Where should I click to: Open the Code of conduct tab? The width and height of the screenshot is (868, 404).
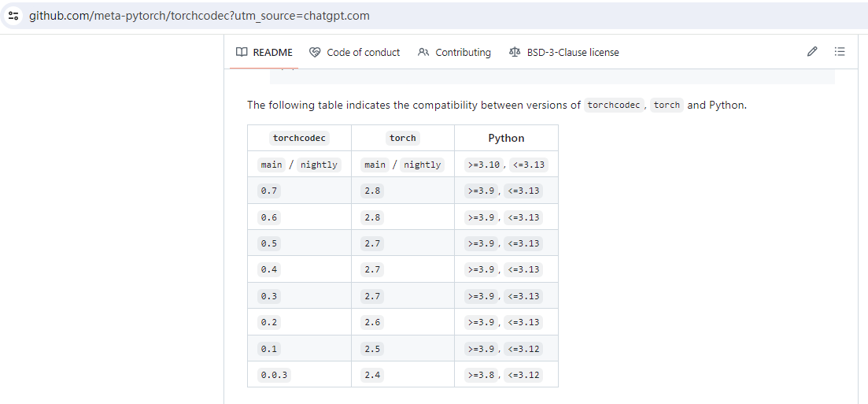tap(363, 53)
